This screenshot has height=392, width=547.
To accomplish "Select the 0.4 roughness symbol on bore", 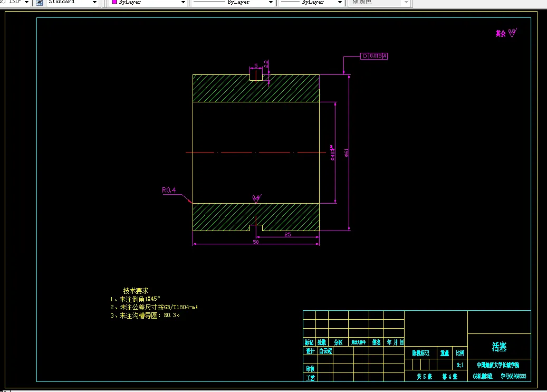I will pos(256,198).
